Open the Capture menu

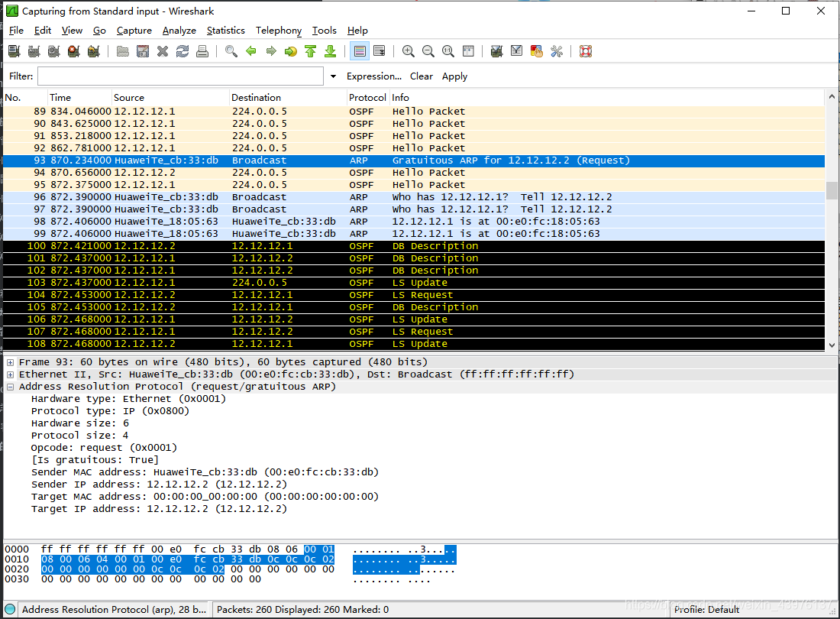[x=134, y=31]
